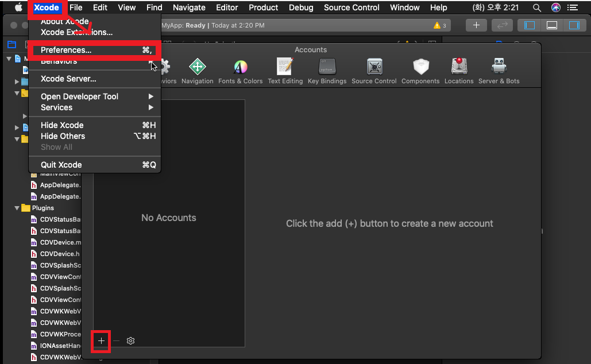Open Notification Center list icon
This screenshot has width=591, height=364.
pyautogui.click(x=573, y=7)
